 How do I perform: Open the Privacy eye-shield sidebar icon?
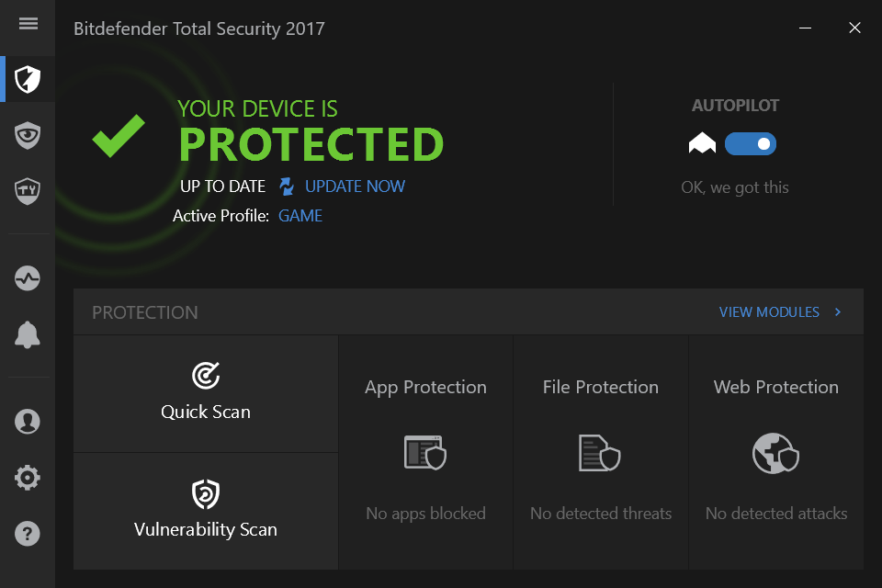point(28,136)
